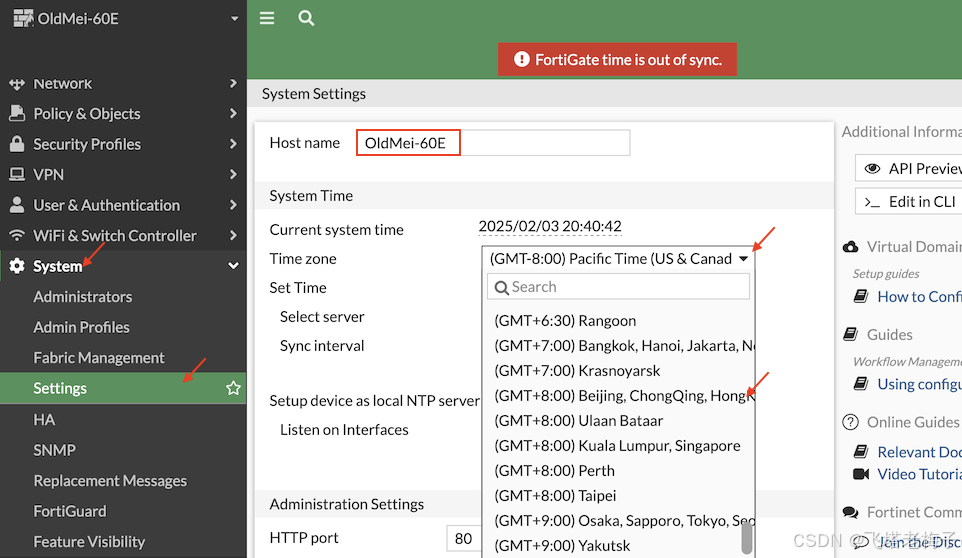The image size is (962, 558).
Task: Open the Video Tutorials link
Action: click(919, 474)
